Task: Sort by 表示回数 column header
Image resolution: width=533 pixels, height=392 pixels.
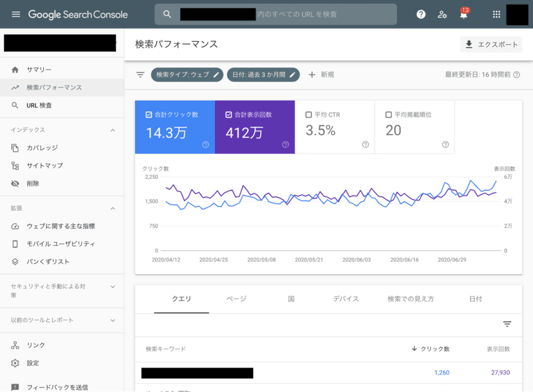Action: 498,349
